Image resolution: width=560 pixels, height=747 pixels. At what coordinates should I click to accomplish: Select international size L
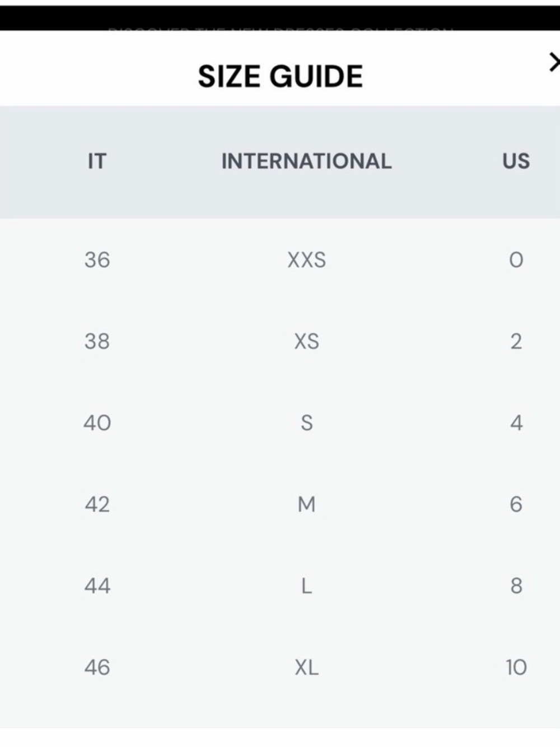[306, 586]
